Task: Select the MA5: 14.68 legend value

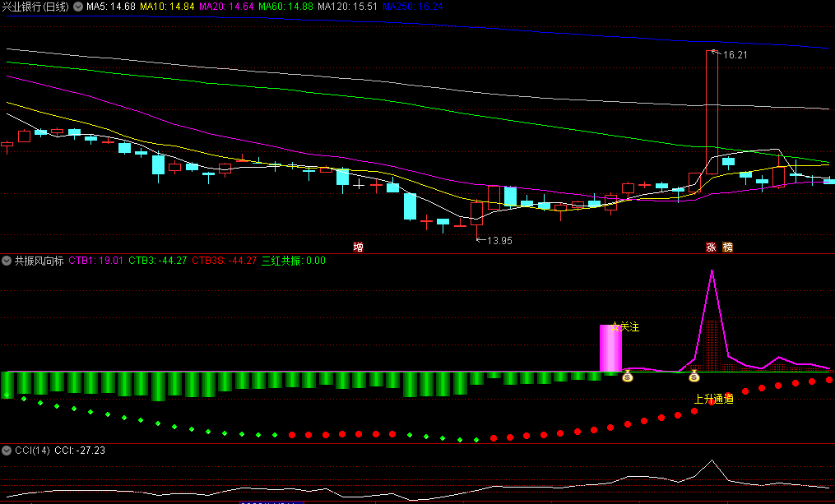Action: pos(111,7)
